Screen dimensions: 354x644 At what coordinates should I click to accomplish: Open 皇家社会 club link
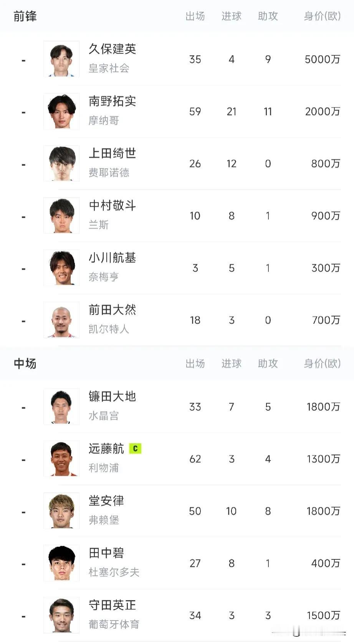(109, 68)
